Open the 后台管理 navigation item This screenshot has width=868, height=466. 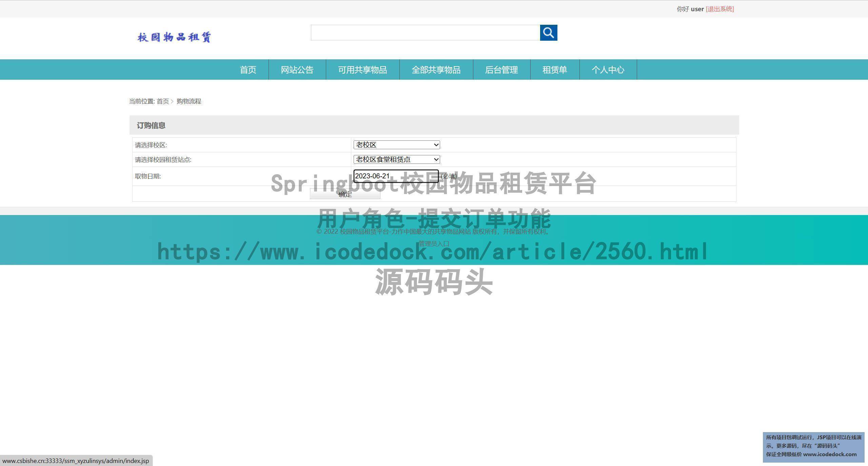tap(501, 70)
